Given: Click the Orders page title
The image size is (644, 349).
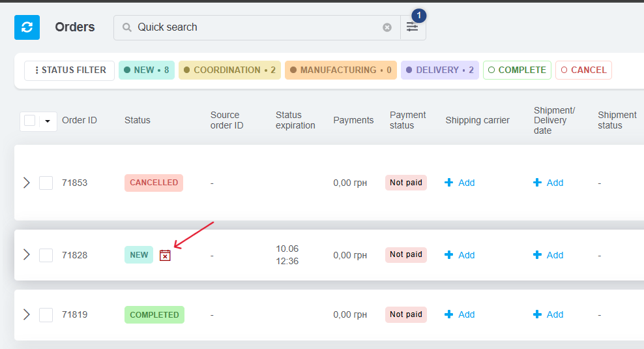Looking at the screenshot, I should coord(75,27).
